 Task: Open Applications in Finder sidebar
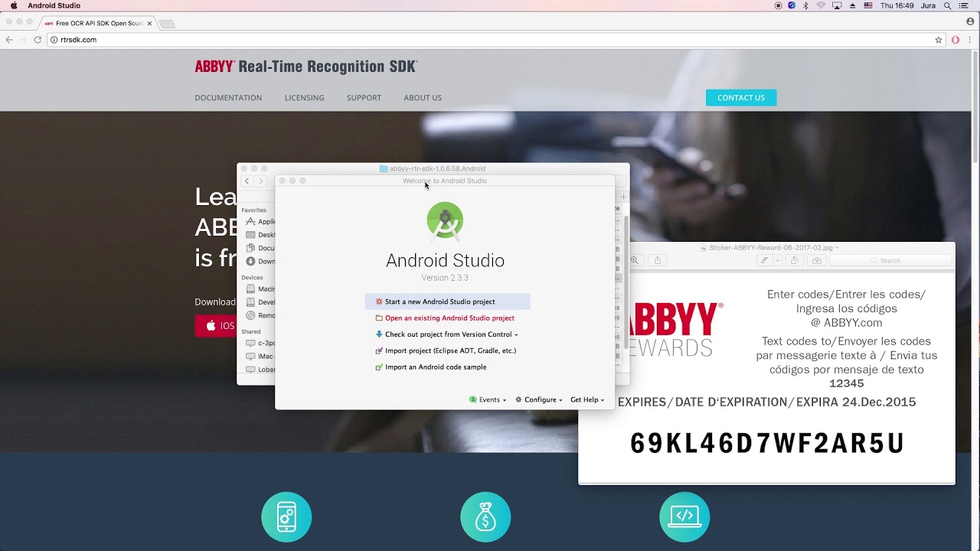click(260, 222)
